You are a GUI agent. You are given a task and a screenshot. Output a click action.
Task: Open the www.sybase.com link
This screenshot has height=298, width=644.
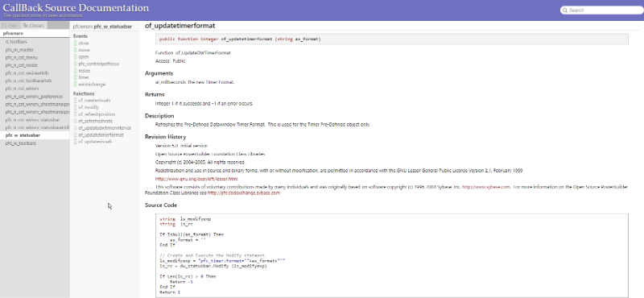(486, 187)
